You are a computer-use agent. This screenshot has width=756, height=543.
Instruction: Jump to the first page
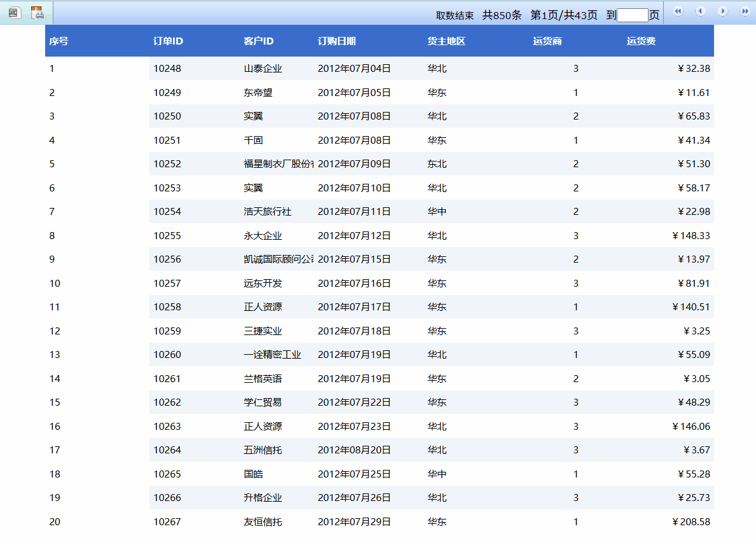(678, 11)
